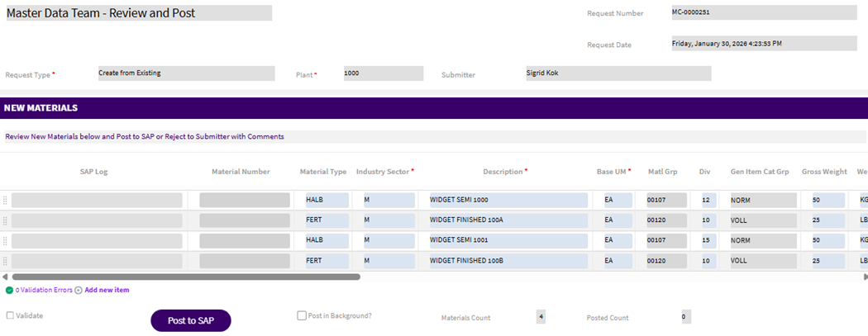868x336 pixels.
Task: Click the SAP Log column header
Action: [x=94, y=172]
